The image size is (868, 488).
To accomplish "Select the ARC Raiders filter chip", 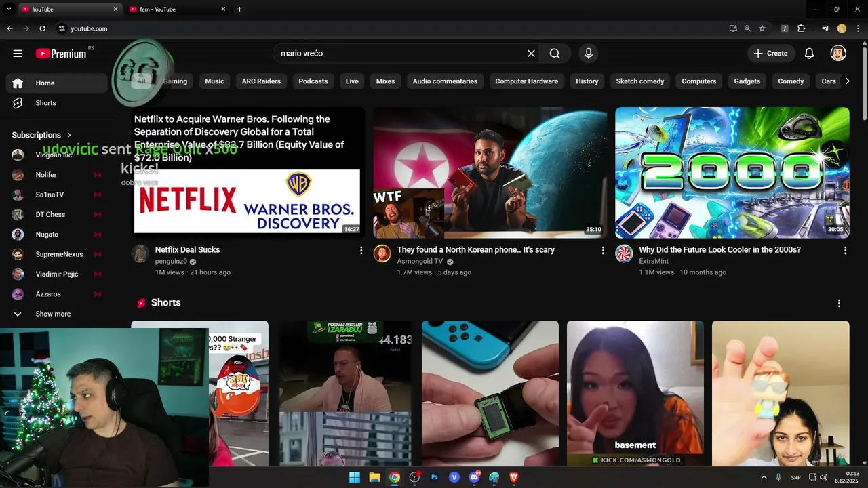I will pyautogui.click(x=261, y=81).
